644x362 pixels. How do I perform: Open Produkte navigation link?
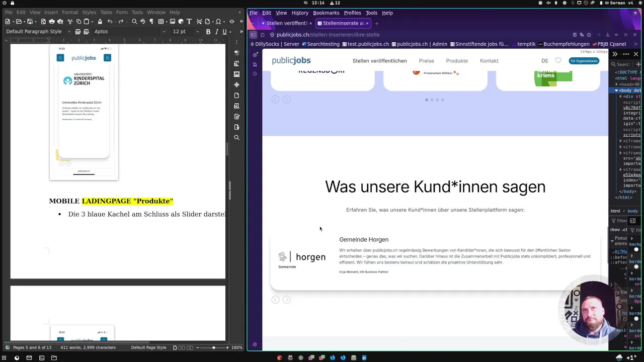pyautogui.click(x=457, y=61)
